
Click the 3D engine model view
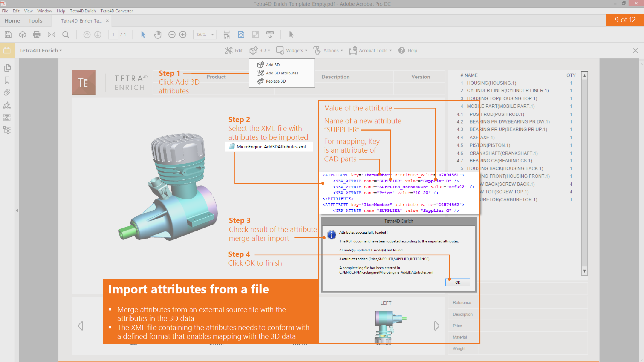coord(168,187)
